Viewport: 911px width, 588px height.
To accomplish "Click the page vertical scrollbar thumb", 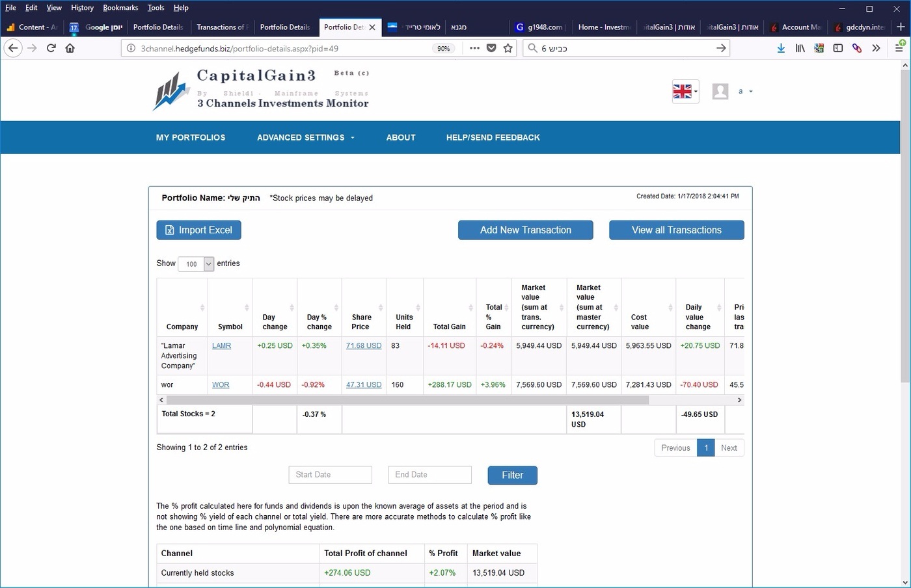I will 905,226.
